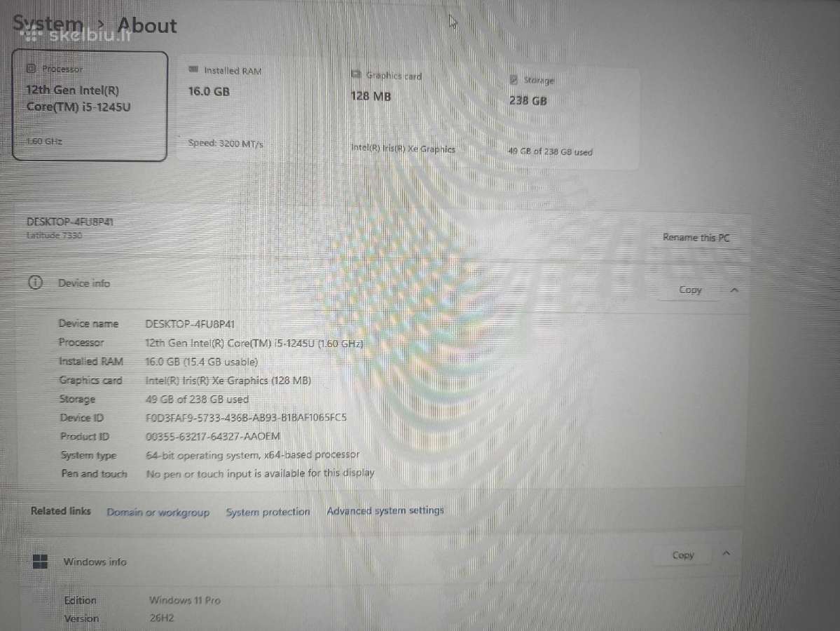Select Product ID 00355-63217-64327-AAOEM
Image resolution: width=840 pixels, height=631 pixels.
coord(213,436)
